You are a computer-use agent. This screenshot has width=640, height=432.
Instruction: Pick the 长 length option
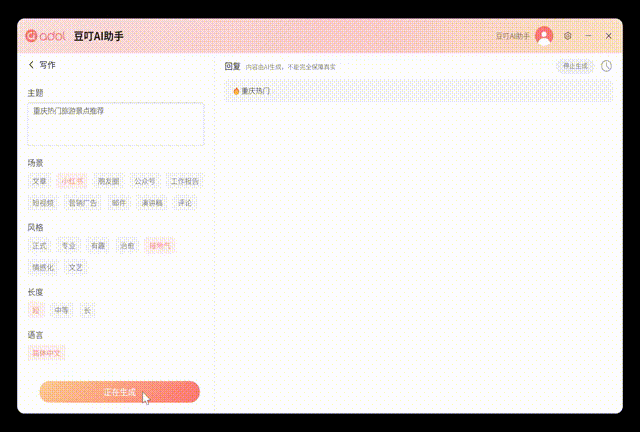(87, 310)
